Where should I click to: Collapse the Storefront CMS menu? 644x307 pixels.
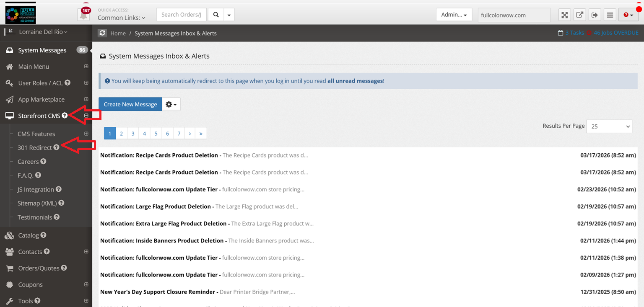(x=86, y=116)
